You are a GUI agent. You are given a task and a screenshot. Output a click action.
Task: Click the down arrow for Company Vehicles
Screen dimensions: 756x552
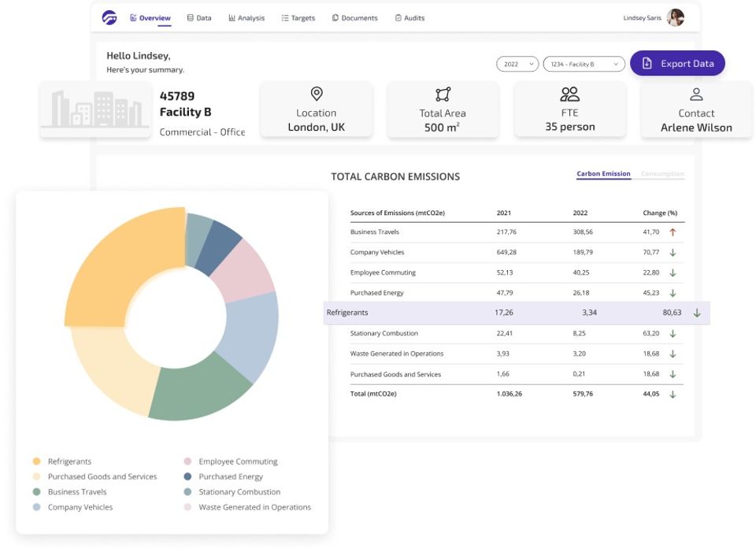pos(673,252)
